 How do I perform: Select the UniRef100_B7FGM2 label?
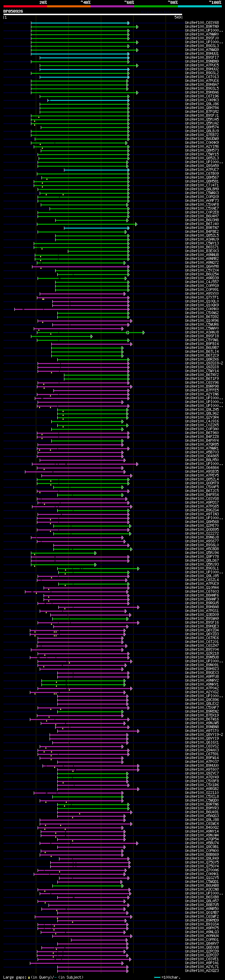202,112
